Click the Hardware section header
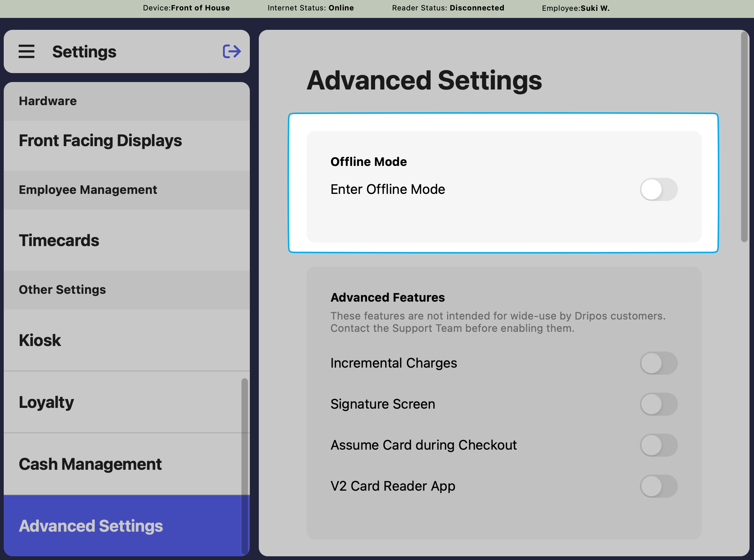The image size is (754, 560). pos(48,101)
